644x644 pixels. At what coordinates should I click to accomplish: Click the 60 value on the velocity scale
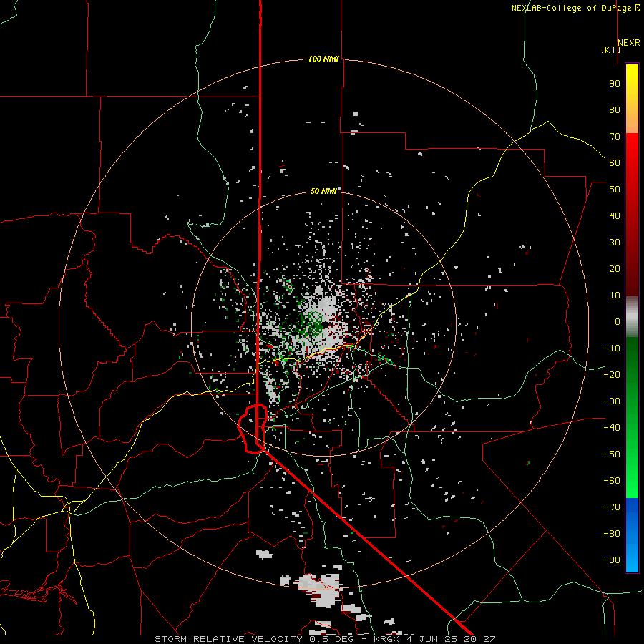[x=615, y=163]
